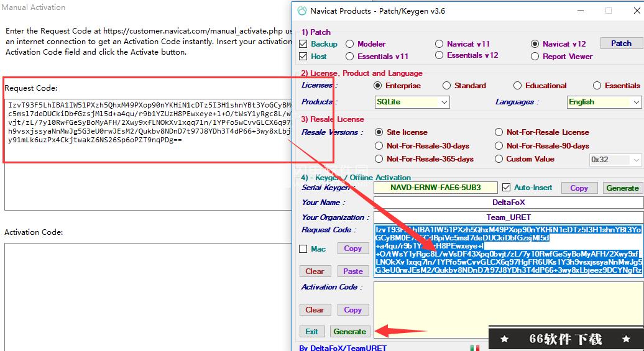The image size is (644, 351).
Task: Select the Modeler radio option
Action: 349,44
